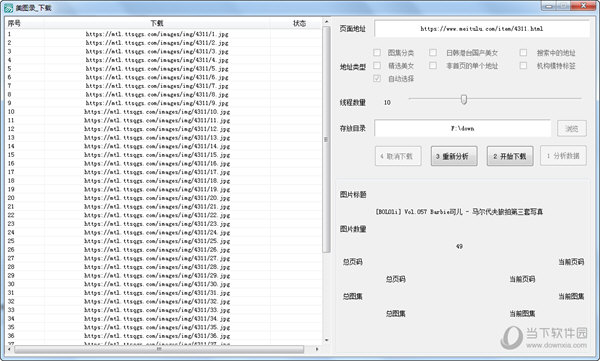Toggle the 精选美女 checkbox

tap(377, 65)
